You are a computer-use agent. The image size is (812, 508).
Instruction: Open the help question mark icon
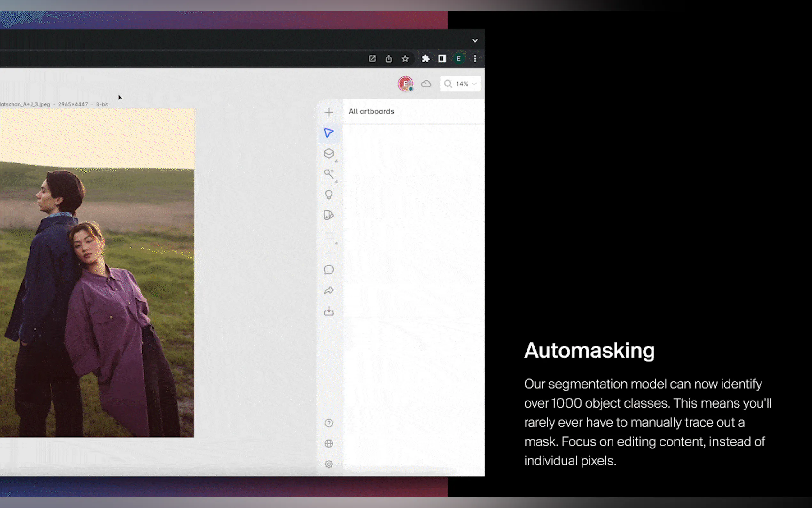[x=329, y=423]
